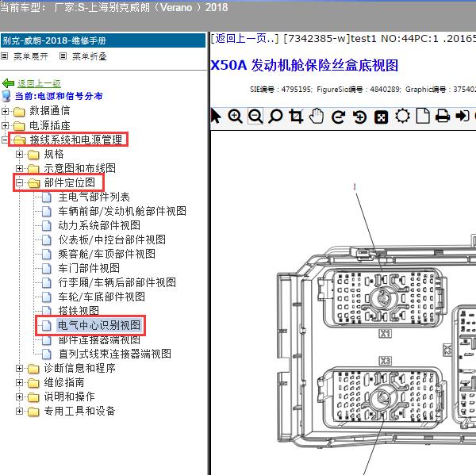Click the 返回上一级 link
Screen dimensions: 476x475
click(38, 83)
